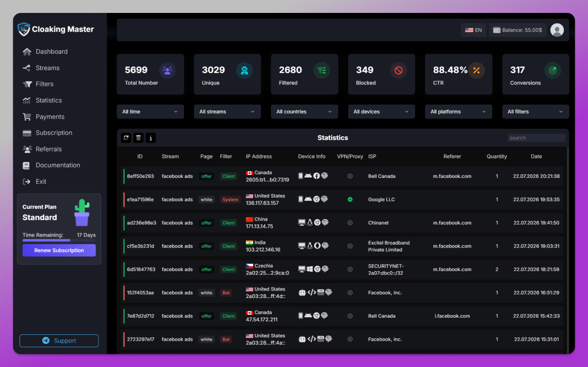
Task: Open the info icon in Statistics toolbar
Action: coord(151,138)
